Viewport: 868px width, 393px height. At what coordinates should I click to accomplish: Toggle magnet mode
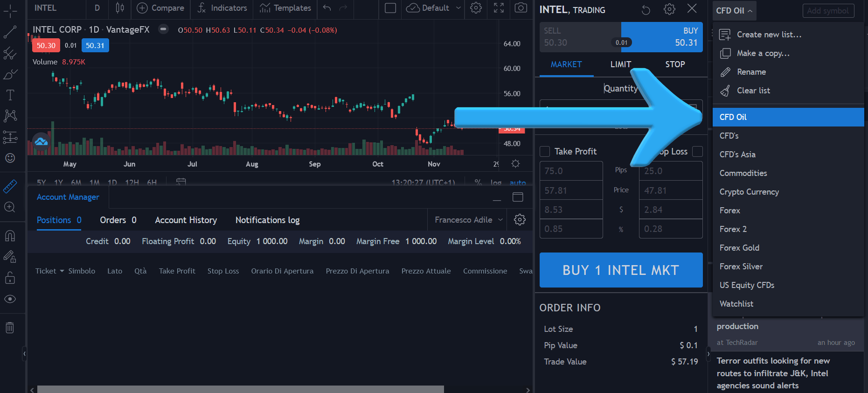(10, 236)
